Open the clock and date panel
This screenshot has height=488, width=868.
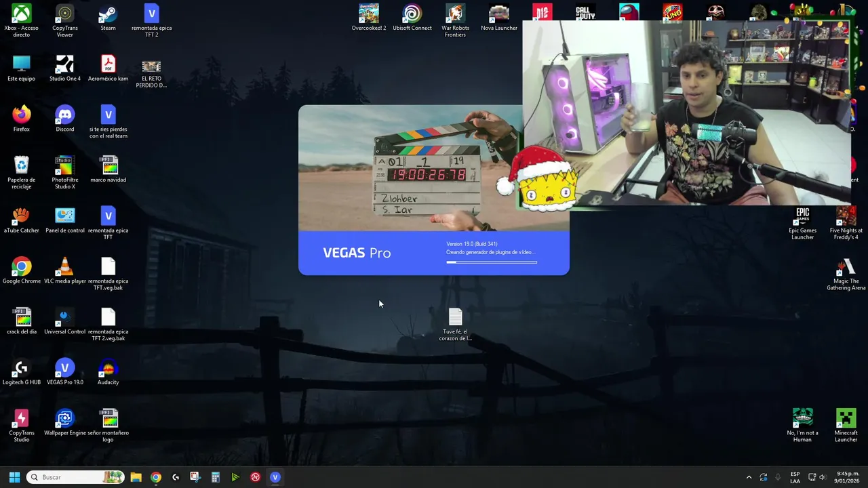click(848, 477)
